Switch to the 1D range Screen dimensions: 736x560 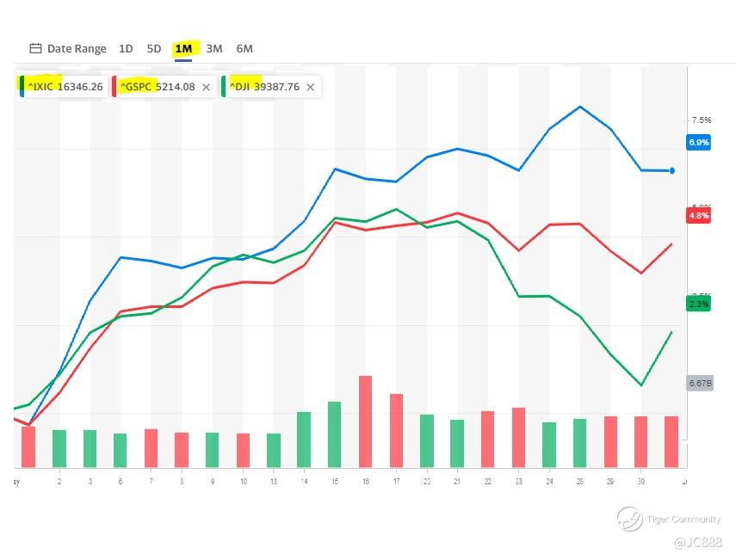pyautogui.click(x=126, y=49)
